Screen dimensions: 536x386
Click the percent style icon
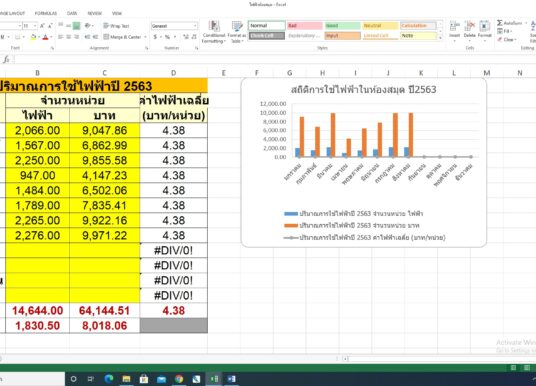coord(168,37)
